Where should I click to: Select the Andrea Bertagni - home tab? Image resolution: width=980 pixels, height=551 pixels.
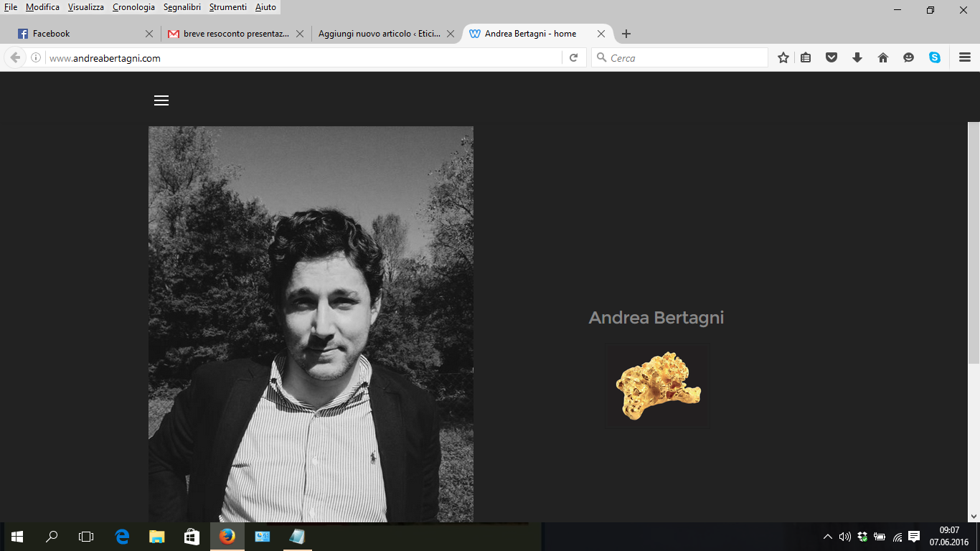click(537, 34)
